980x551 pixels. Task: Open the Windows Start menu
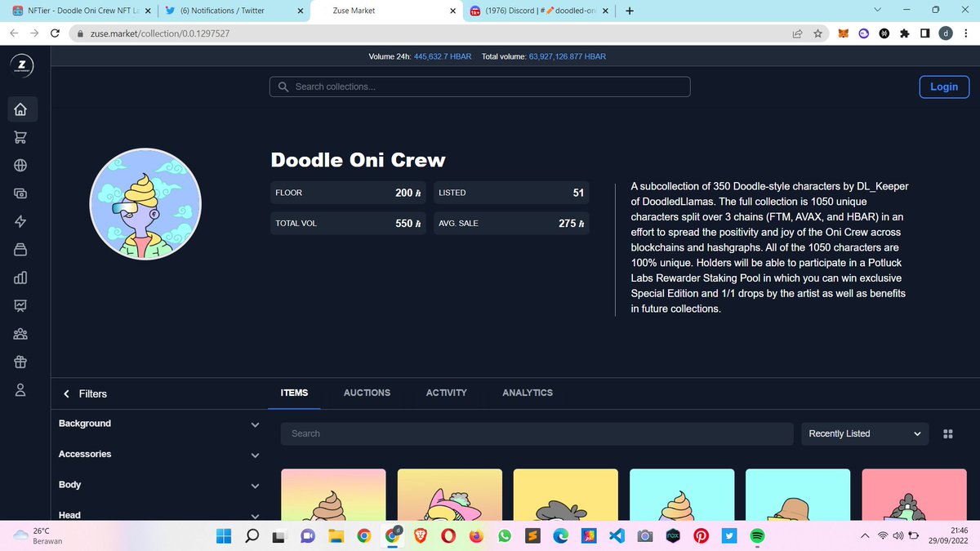click(x=224, y=536)
